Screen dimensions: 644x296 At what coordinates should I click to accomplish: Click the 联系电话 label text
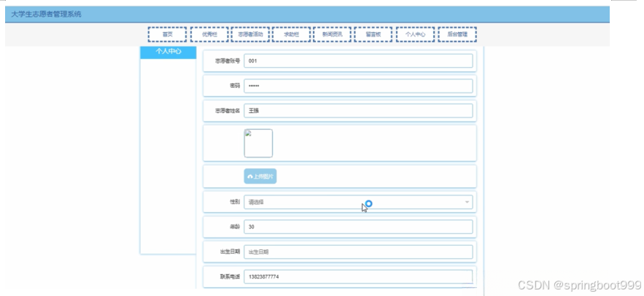[x=230, y=277]
